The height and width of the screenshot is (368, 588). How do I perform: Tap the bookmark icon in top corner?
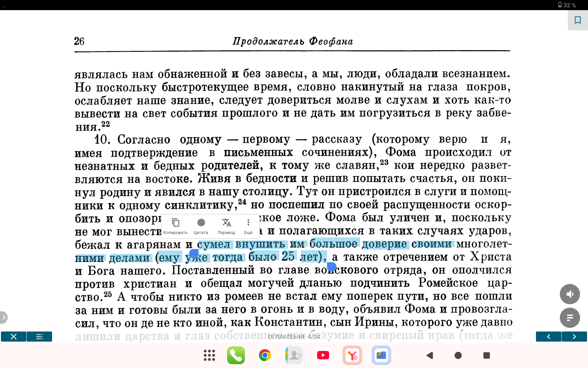click(578, 20)
